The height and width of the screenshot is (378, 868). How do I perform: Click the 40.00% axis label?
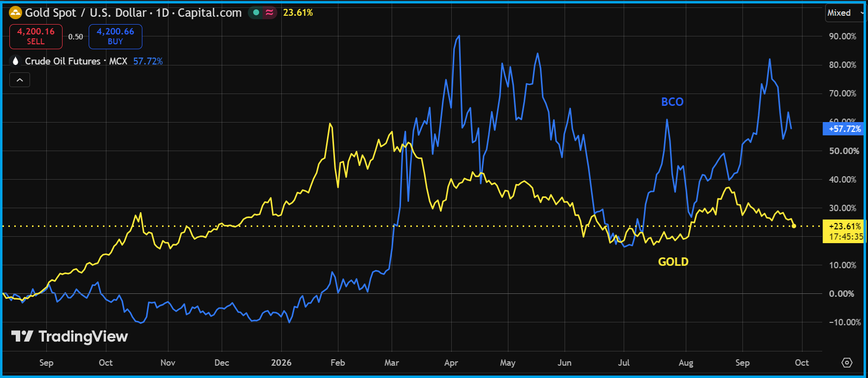pyautogui.click(x=842, y=180)
